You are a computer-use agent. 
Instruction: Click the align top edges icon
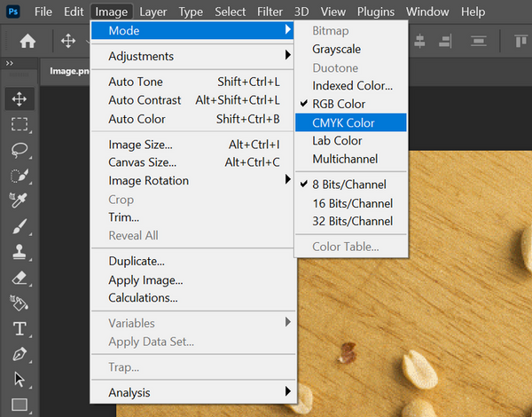(521, 41)
